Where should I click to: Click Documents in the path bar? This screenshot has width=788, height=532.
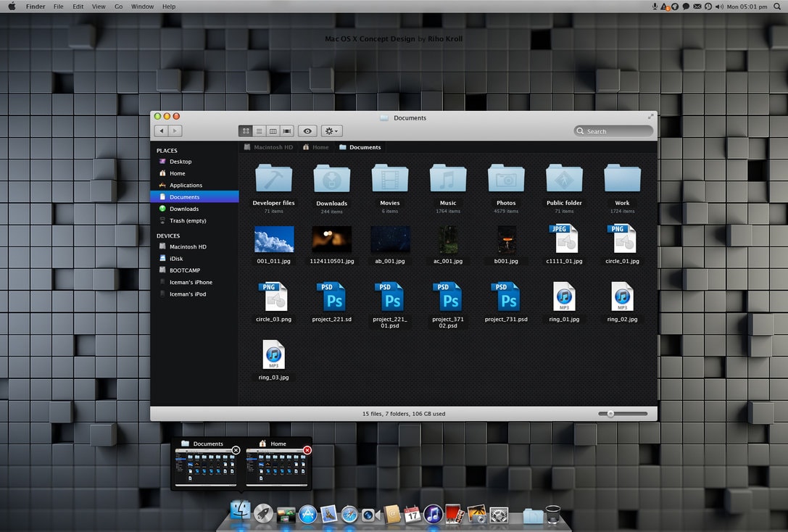[360, 147]
